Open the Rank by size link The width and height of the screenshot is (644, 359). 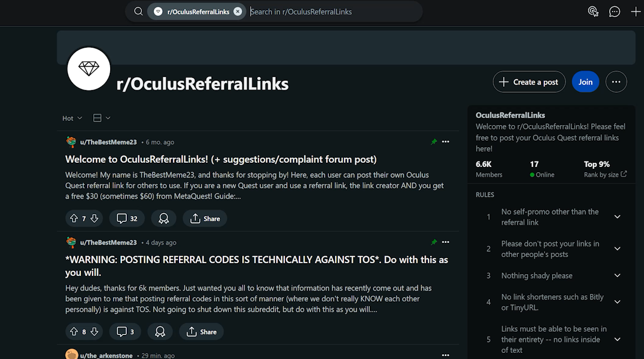click(605, 175)
